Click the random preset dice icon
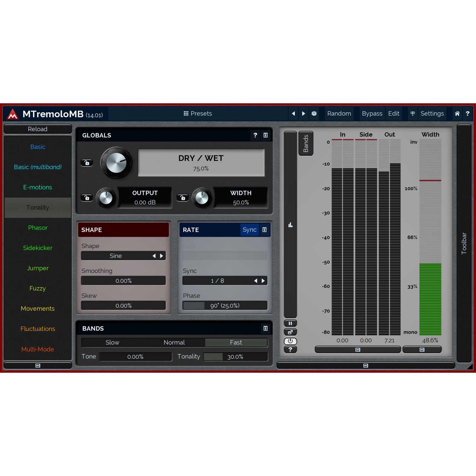 pyautogui.click(x=314, y=114)
